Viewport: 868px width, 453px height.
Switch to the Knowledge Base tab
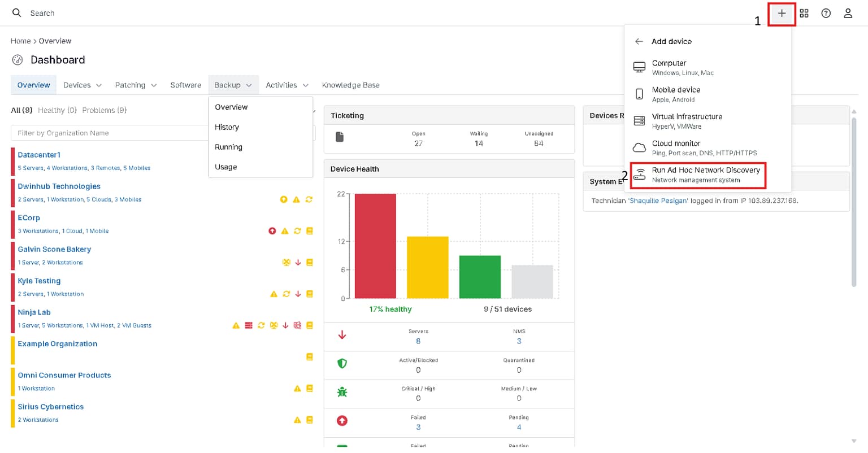(350, 85)
